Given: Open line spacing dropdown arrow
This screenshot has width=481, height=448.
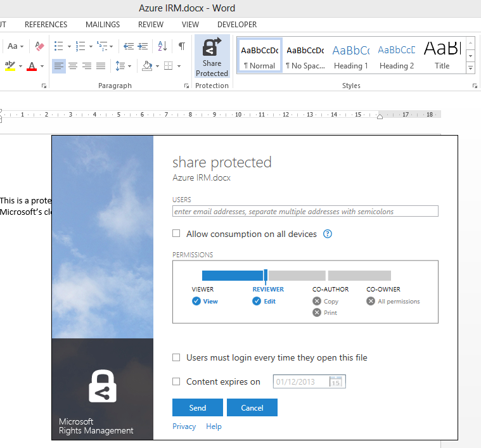Looking at the screenshot, I should pyautogui.click(x=129, y=66).
